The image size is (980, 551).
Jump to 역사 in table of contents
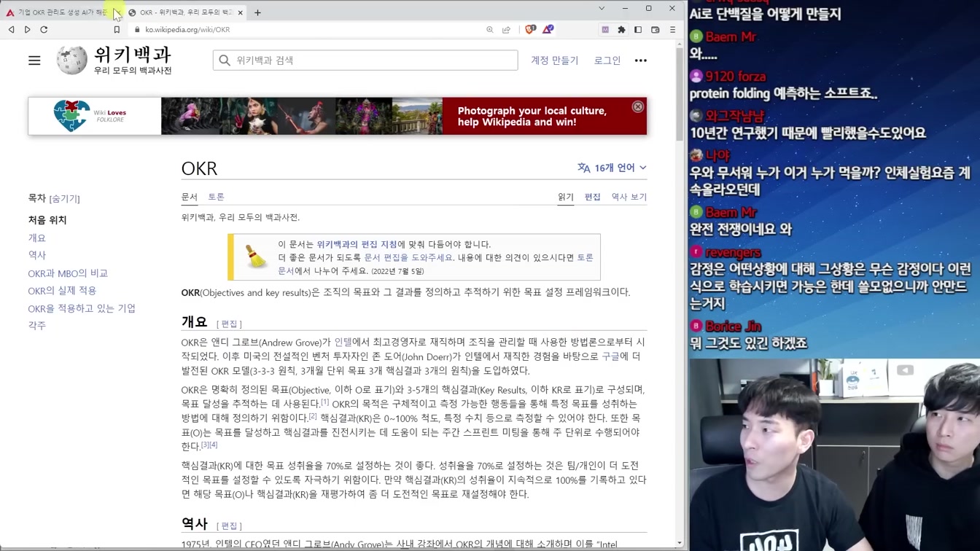(x=37, y=255)
